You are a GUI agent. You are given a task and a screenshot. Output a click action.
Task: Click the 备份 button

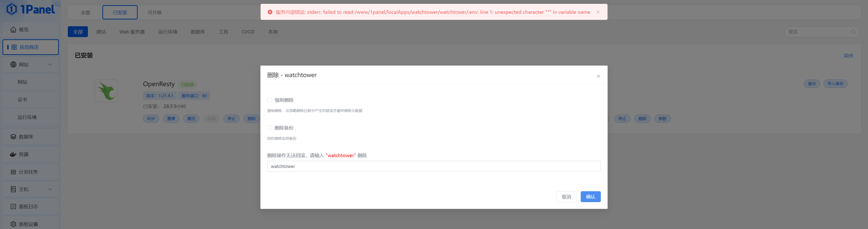(x=812, y=83)
